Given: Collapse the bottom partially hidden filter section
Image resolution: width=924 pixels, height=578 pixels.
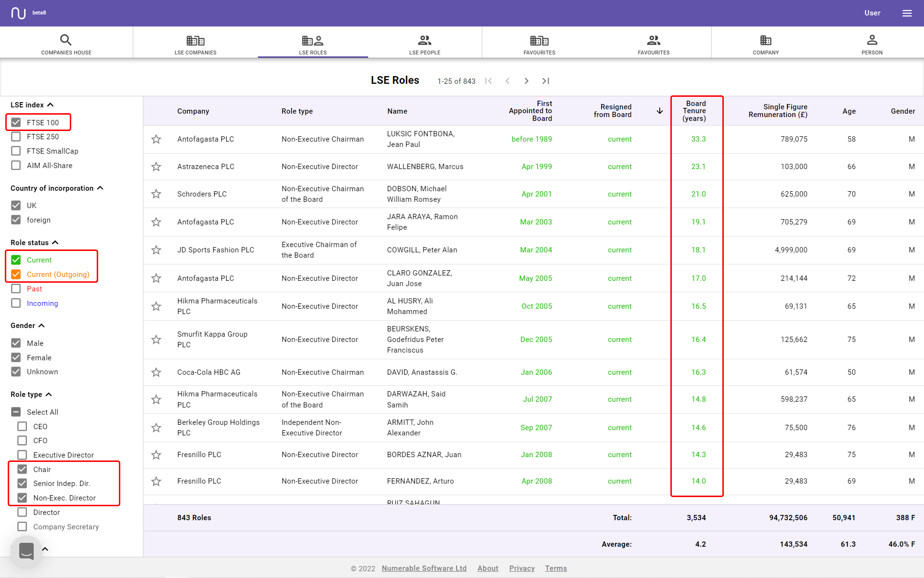Looking at the screenshot, I should (x=45, y=549).
